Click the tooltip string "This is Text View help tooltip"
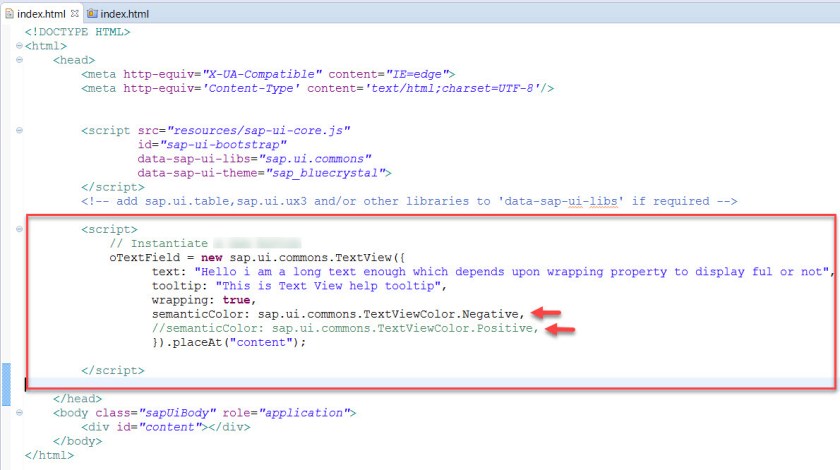This screenshot has width=840, height=470. (329, 286)
